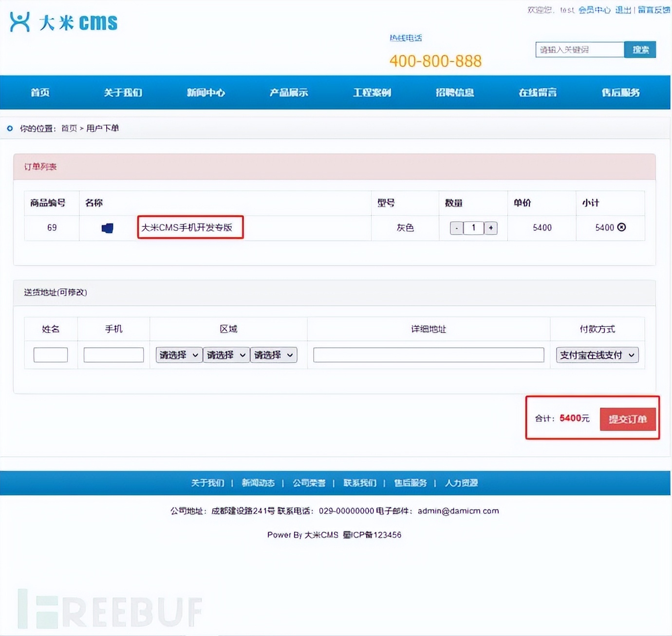Click the 姓名 name input field
672x636 pixels.
click(51, 355)
